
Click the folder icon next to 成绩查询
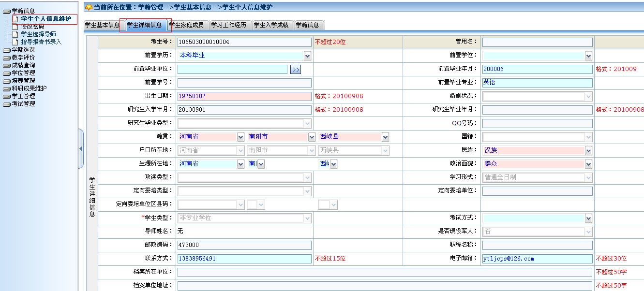[x=6, y=65]
